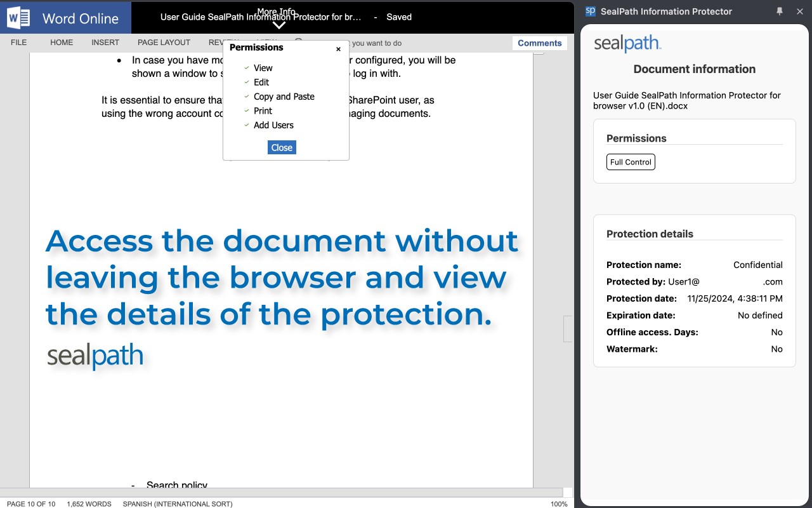Click the Confidential protection name value

(758, 265)
